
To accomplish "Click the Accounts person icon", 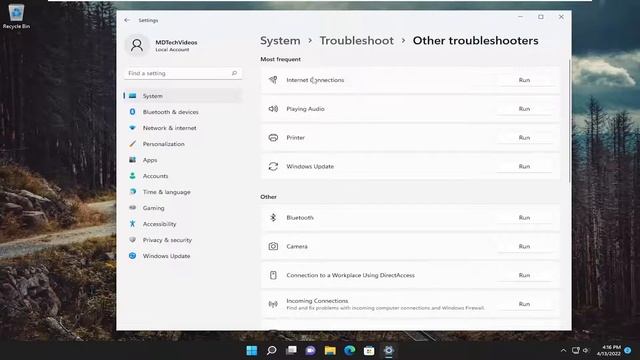I will point(133,176).
